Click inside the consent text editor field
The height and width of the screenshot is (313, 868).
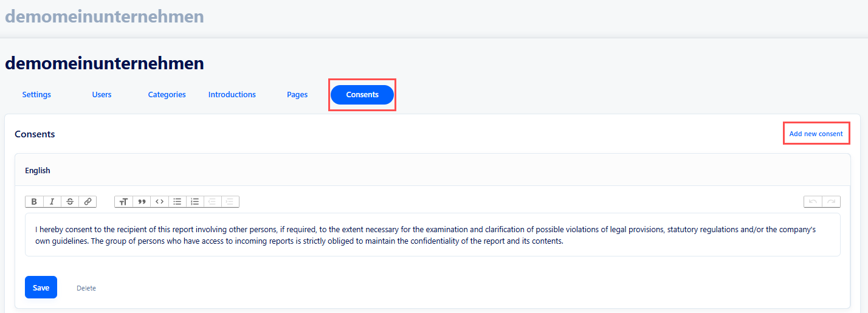pos(432,235)
